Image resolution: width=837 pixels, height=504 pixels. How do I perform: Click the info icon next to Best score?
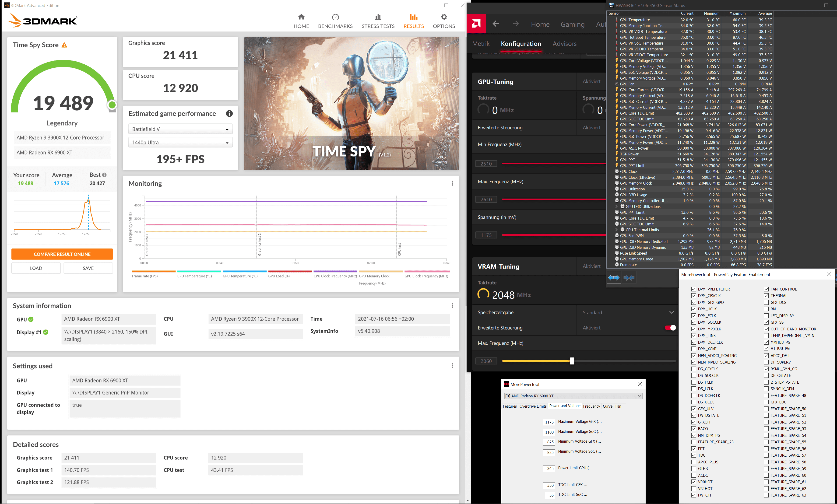click(x=104, y=175)
